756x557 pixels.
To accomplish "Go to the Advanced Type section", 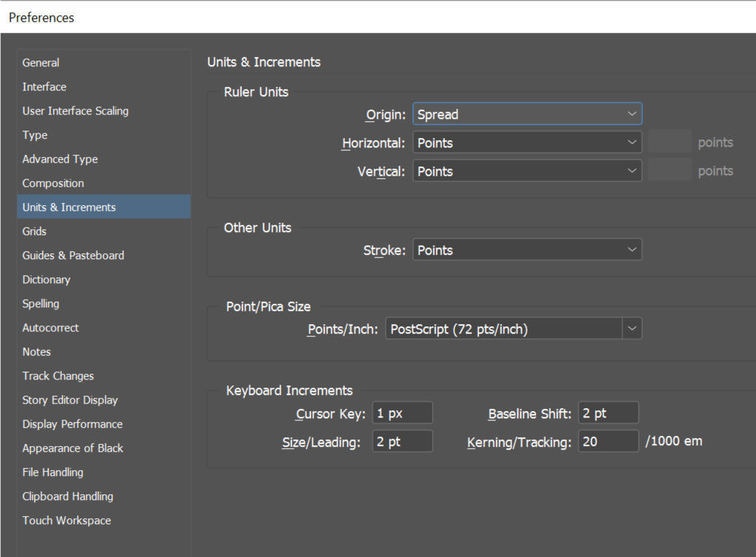I will point(60,159).
